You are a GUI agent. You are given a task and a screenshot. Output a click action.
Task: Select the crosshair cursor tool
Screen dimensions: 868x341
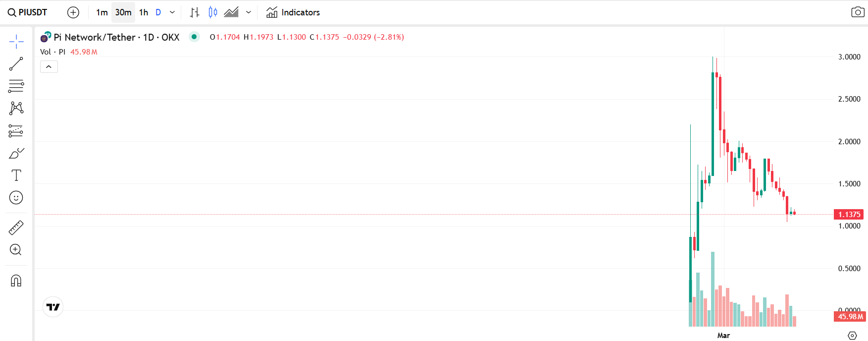pyautogui.click(x=16, y=42)
